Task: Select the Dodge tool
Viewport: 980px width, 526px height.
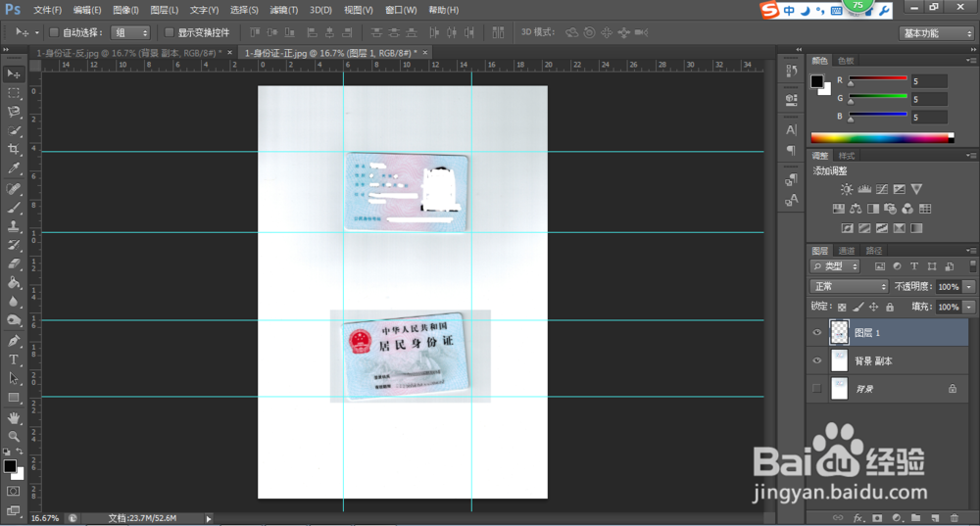Action: (x=13, y=320)
